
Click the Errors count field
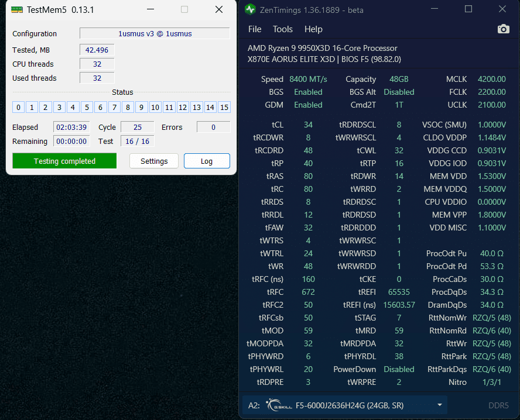(213, 127)
